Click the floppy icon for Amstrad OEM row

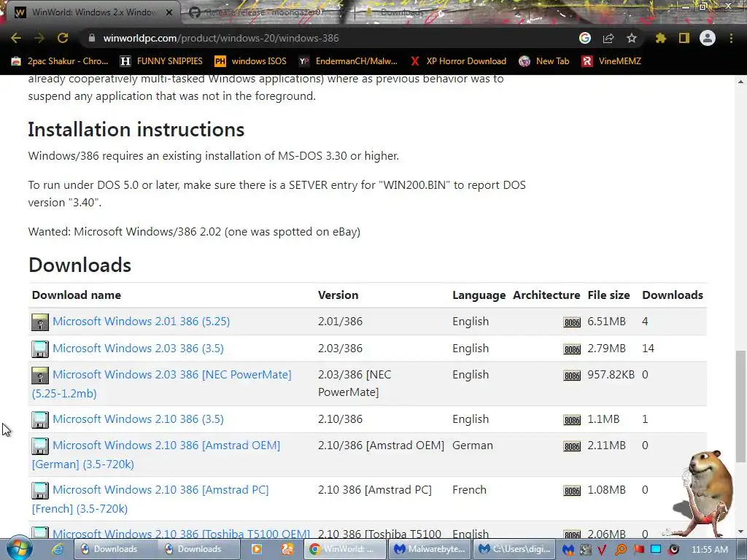click(x=40, y=446)
